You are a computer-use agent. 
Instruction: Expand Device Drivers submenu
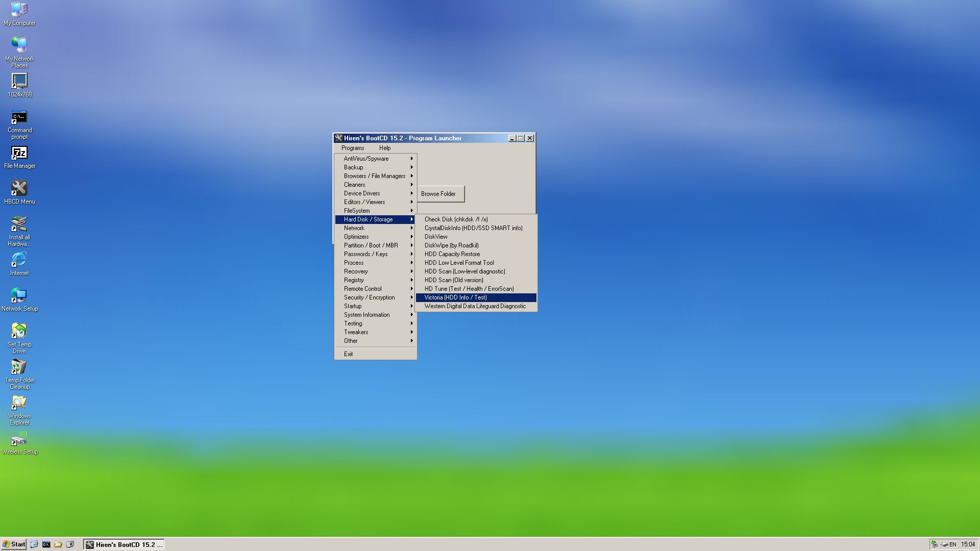click(376, 193)
